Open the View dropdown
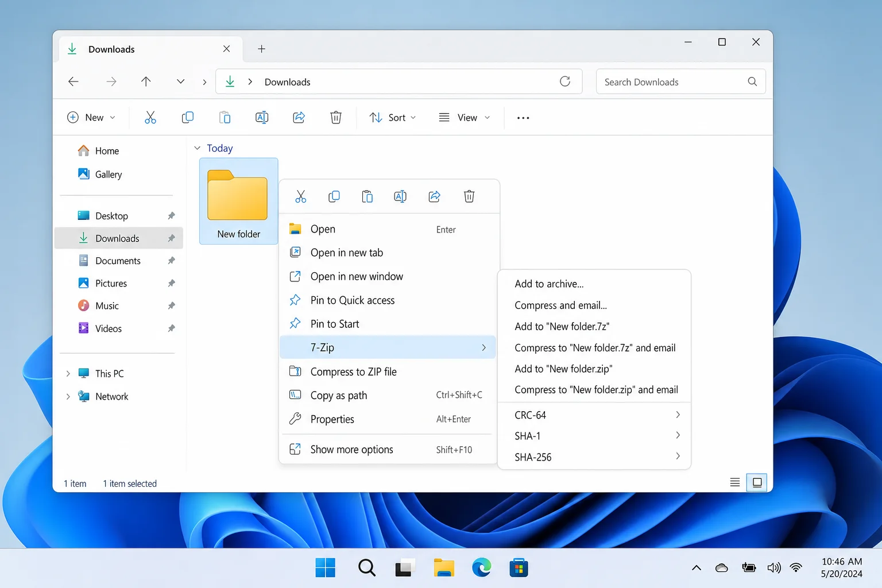The width and height of the screenshot is (882, 588). (x=465, y=118)
